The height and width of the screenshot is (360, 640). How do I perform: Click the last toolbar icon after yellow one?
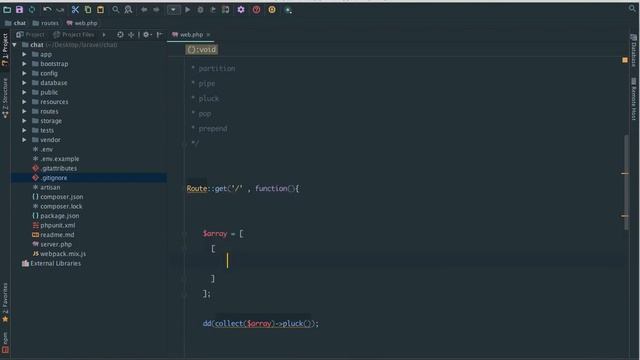point(288,10)
